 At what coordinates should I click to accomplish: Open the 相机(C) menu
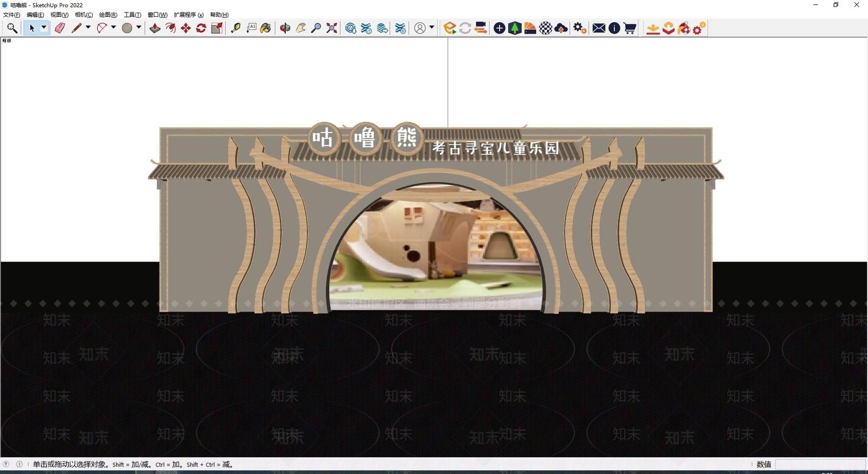84,15
